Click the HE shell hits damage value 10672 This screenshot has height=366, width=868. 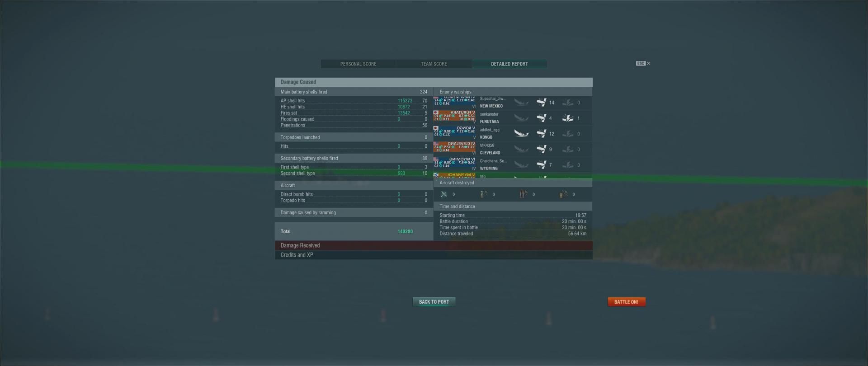click(404, 107)
